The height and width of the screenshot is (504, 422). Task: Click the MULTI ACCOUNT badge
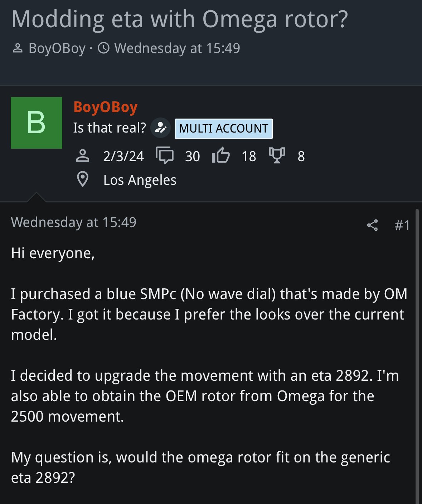(x=223, y=129)
